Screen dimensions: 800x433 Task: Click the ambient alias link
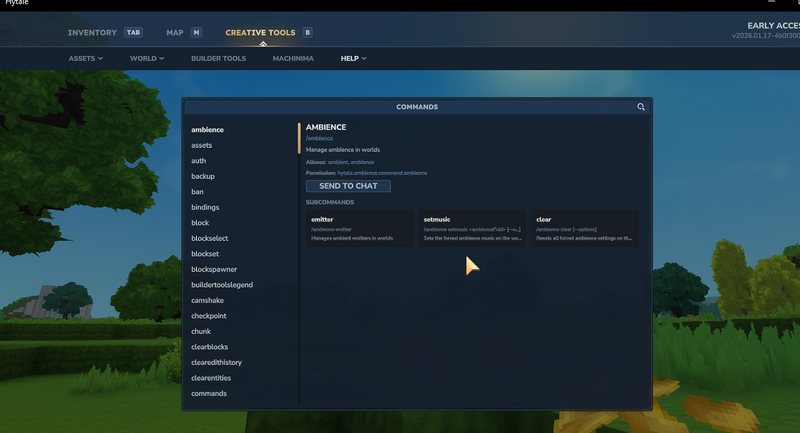point(338,162)
